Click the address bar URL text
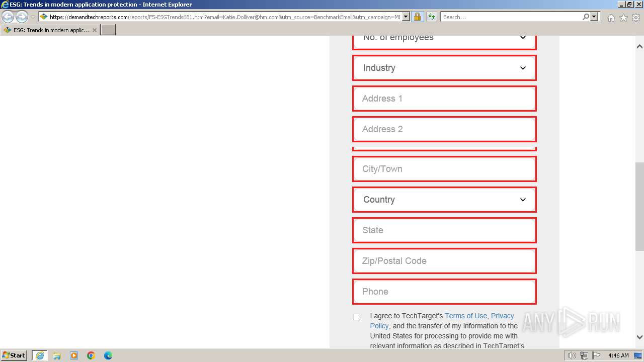This screenshot has height=362, width=644. pos(225,17)
